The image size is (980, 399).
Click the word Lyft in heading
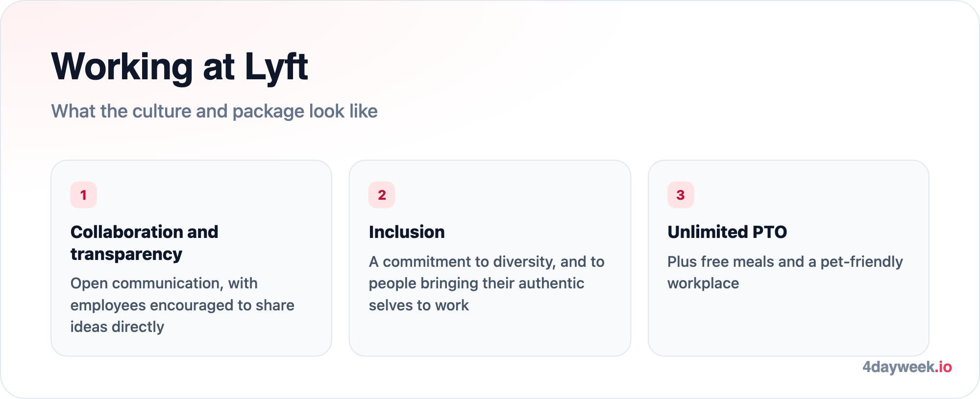276,68
